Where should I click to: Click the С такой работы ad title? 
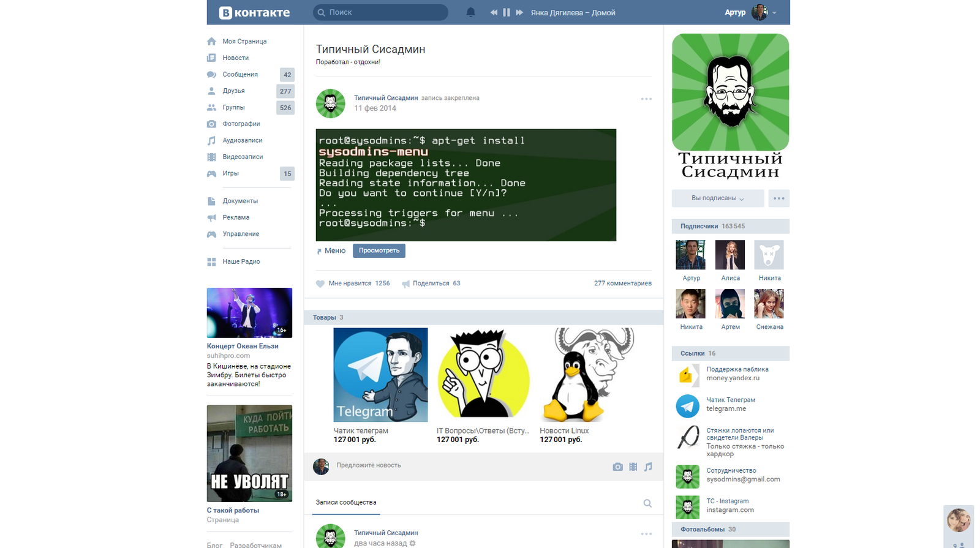click(x=233, y=510)
